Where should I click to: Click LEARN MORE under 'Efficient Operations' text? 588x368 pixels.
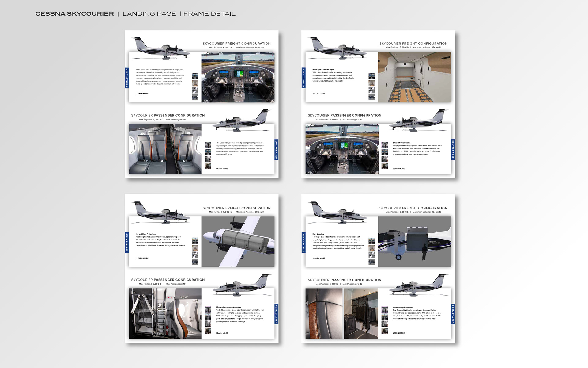pyautogui.click(x=399, y=169)
